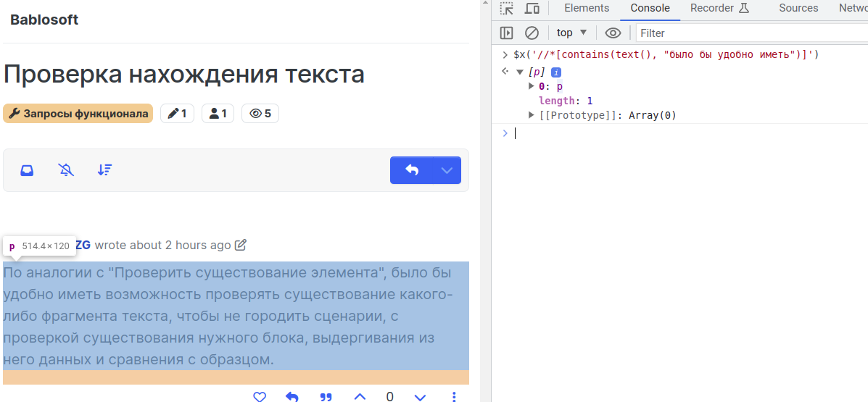This screenshot has height=402, width=868.
Task: Toggle the device toolbar icon
Action: pos(532,9)
